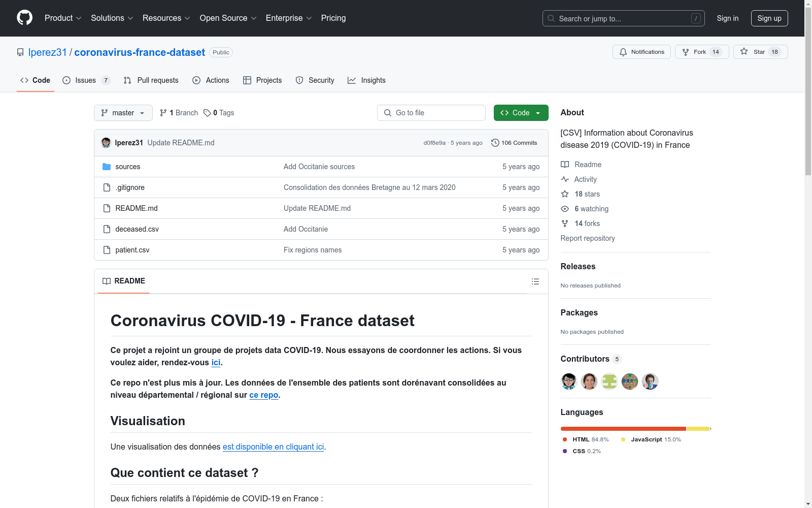Expand the Product menu
Screen dimensions: 812x508
click(x=63, y=18)
